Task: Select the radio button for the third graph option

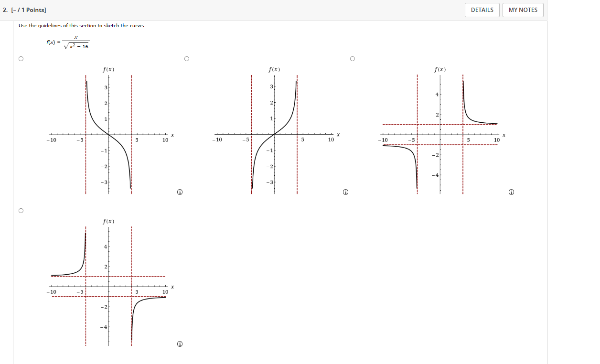Action: (353, 58)
